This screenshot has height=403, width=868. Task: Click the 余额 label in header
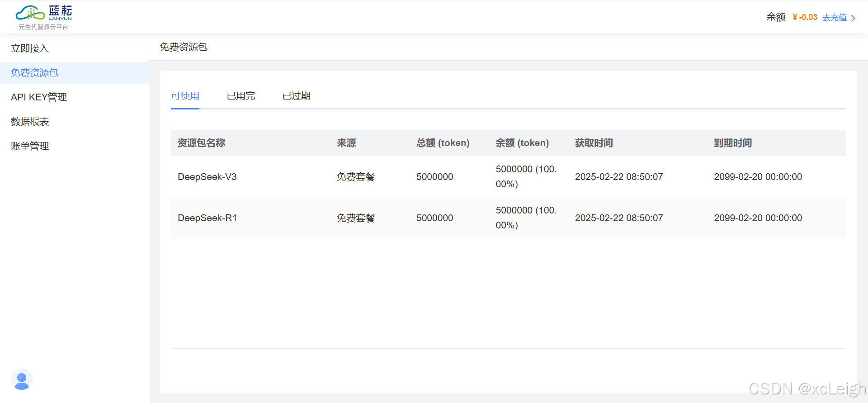click(x=776, y=18)
